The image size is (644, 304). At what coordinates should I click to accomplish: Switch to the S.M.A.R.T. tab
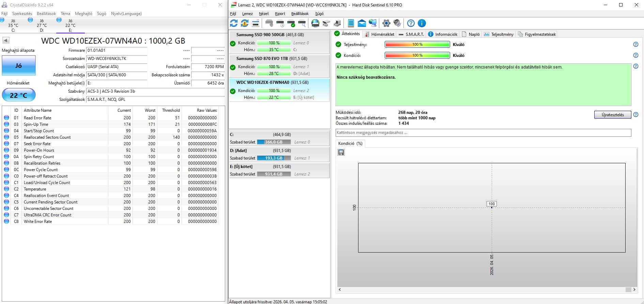coord(411,34)
